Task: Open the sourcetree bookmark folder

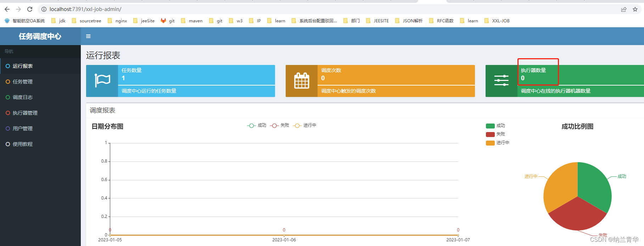Action: click(86, 21)
